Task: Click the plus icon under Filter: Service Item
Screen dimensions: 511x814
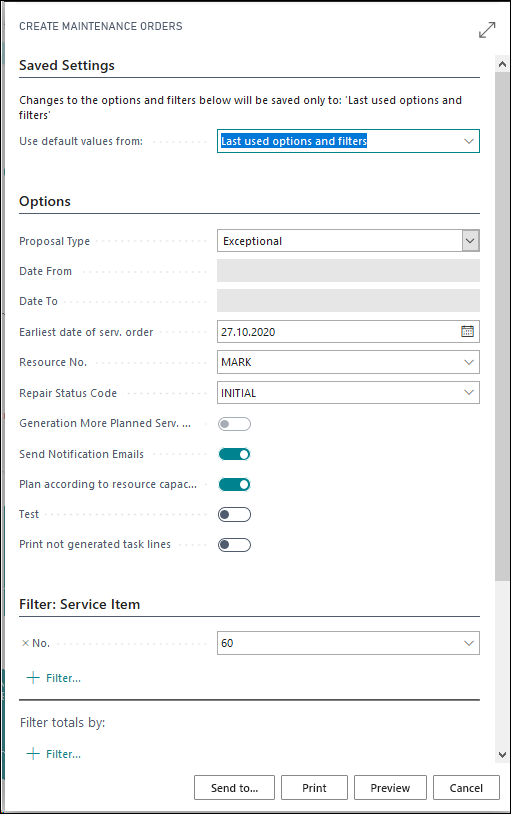Action: click(x=33, y=678)
